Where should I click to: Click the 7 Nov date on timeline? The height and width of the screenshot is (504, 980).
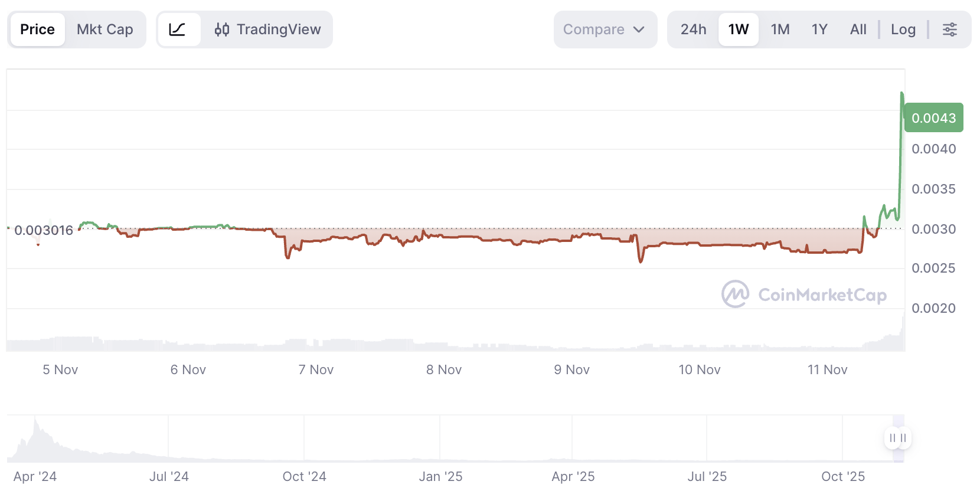point(316,370)
